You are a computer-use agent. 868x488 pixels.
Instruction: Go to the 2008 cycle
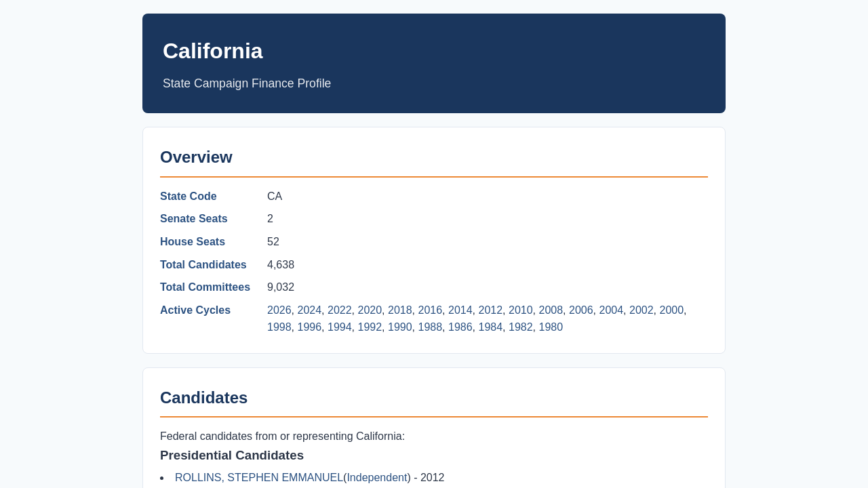[x=551, y=310]
